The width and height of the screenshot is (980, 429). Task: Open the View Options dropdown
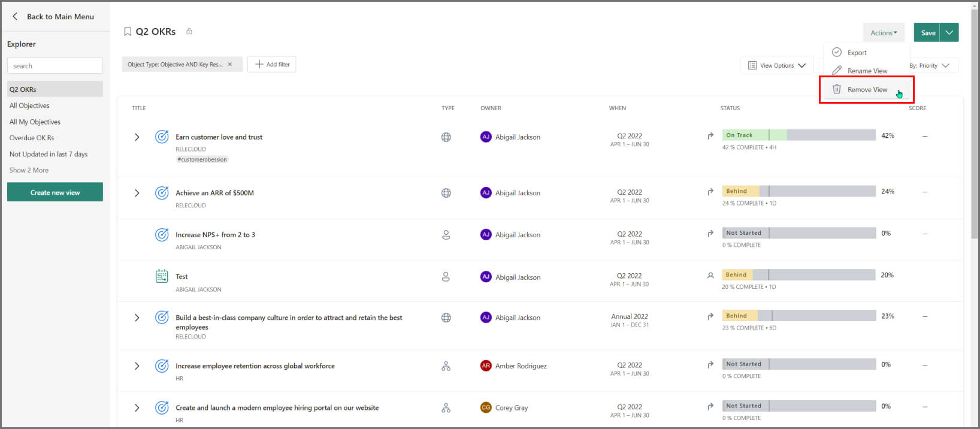(776, 65)
